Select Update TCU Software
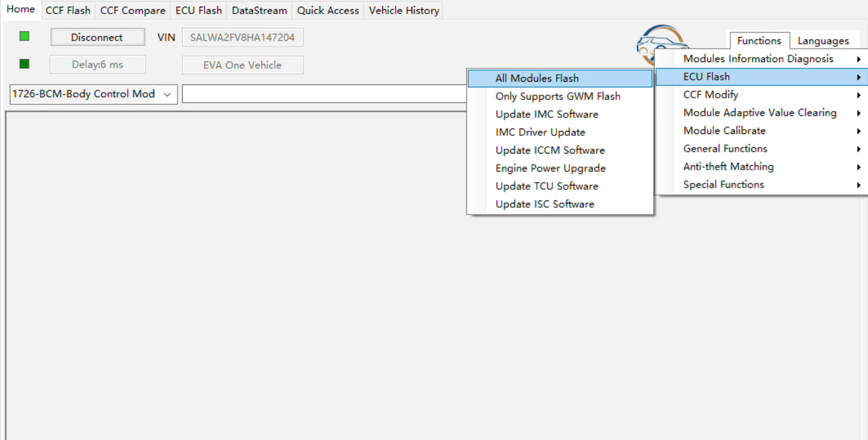The image size is (868, 440). click(560, 186)
